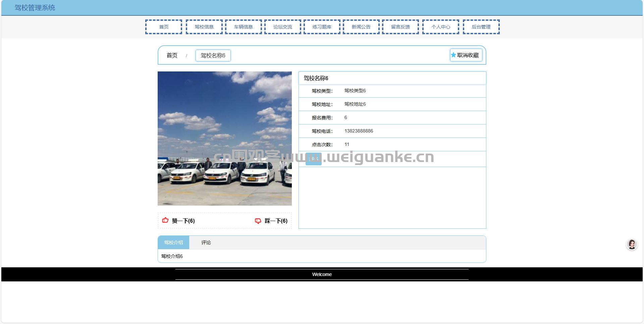The image size is (644, 324).
Task: Open the 后台管理 navigation item
Action: click(481, 27)
